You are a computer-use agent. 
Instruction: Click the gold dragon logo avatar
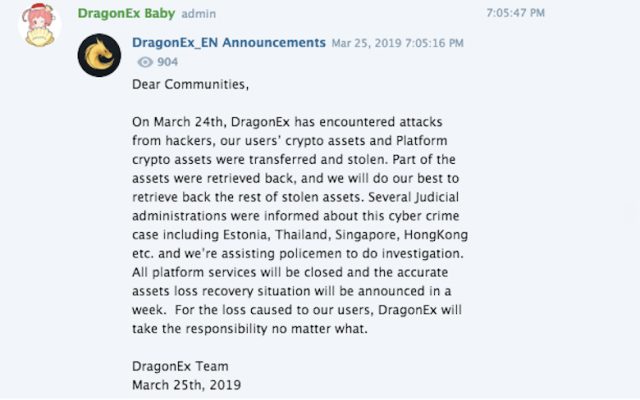(x=99, y=55)
